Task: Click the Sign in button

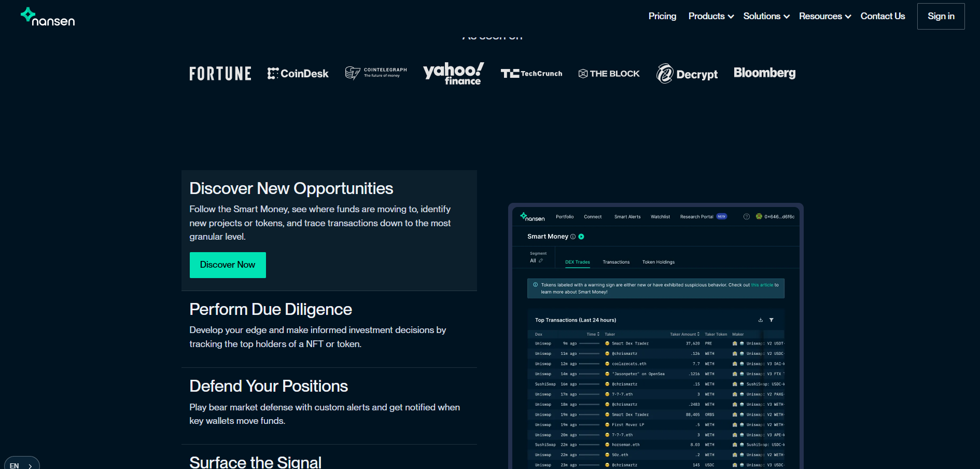Action: pyautogui.click(x=941, y=16)
